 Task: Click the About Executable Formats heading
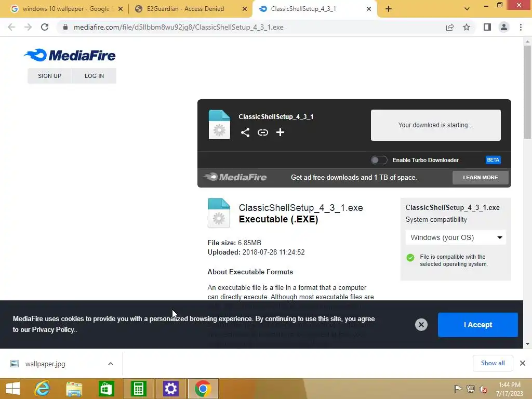tap(250, 272)
